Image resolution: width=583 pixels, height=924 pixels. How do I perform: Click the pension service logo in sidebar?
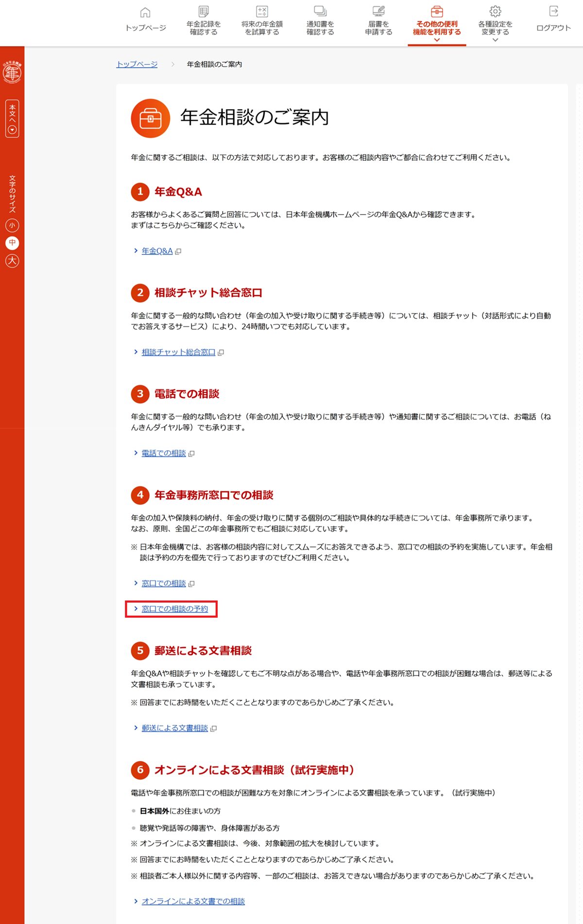[12, 72]
